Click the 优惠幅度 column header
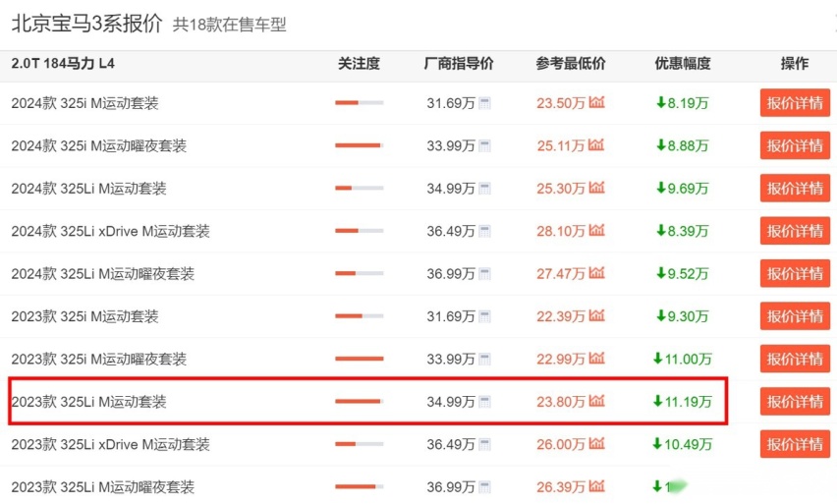The image size is (837, 504). tap(683, 64)
